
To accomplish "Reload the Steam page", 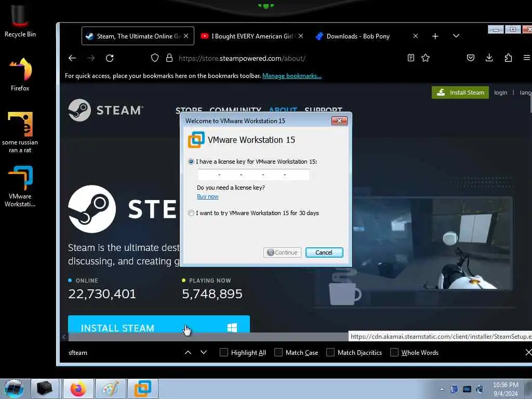I will point(110,58).
